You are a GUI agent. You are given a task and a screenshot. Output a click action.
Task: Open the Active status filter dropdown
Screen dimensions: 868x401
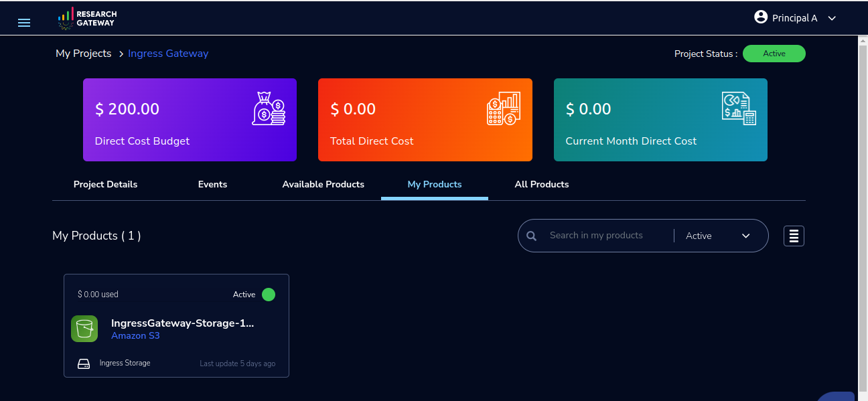click(717, 236)
